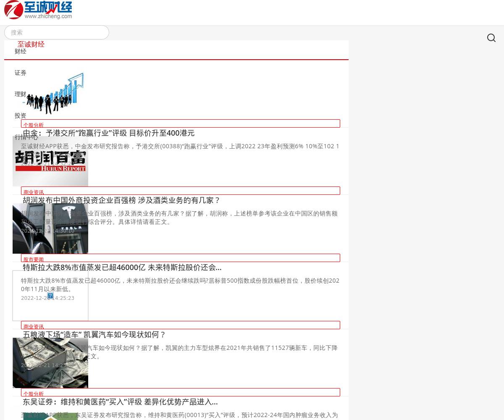Click the magnifier search icon

pyautogui.click(x=491, y=38)
